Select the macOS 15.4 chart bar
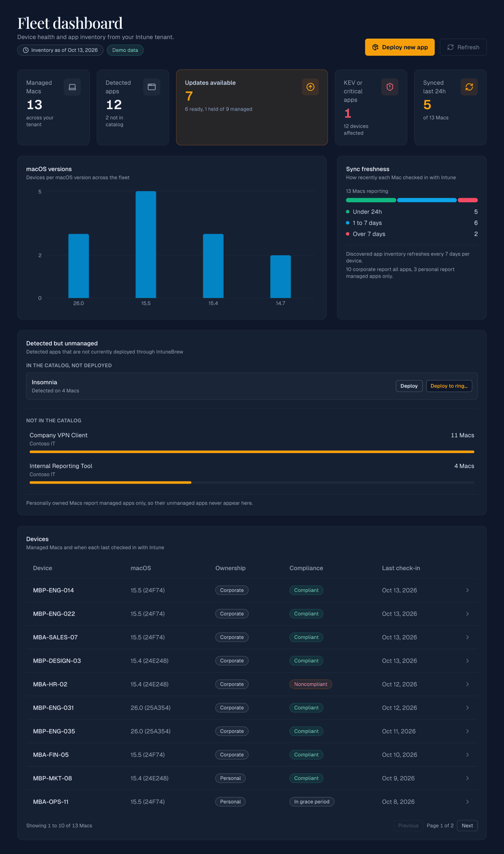The height and width of the screenshot is (854, 504). pyautogui.click(x=213, y=266)
